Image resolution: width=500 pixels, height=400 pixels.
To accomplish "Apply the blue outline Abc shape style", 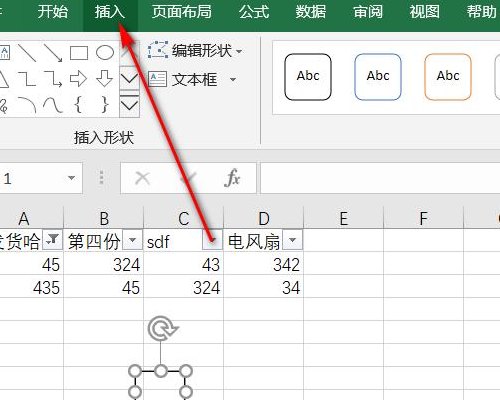I will (x=378, y=77).
